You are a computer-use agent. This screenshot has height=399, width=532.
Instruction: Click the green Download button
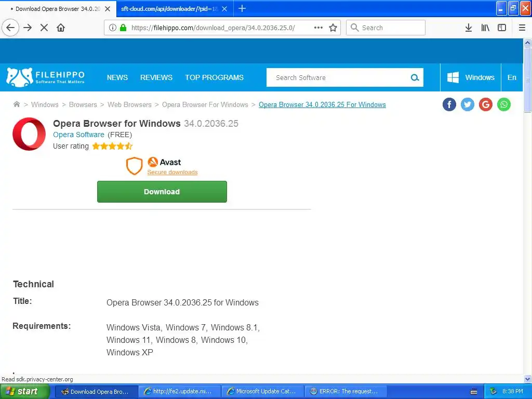coord(162,192)
